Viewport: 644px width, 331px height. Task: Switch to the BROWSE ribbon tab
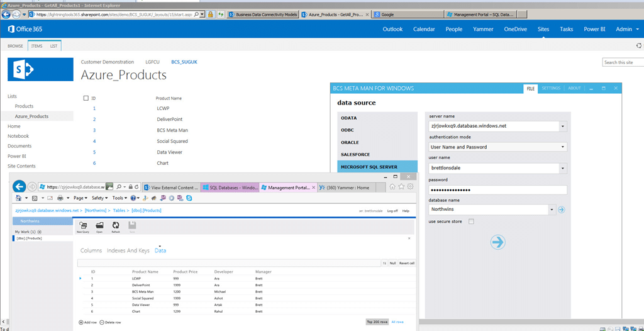click(15, 46)
